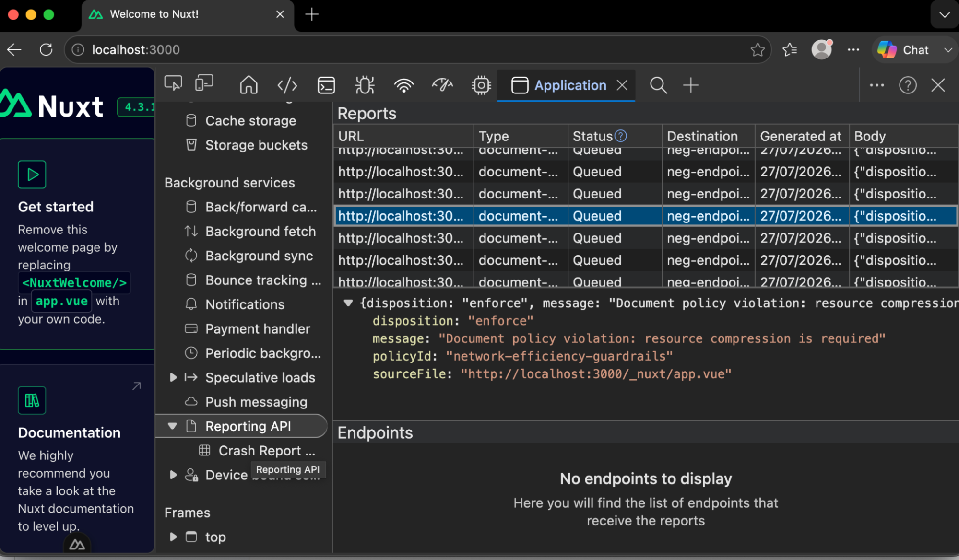Close the Application tab
Image resolution: width=959 pixels, height=560 pixels.
(622, 85)
